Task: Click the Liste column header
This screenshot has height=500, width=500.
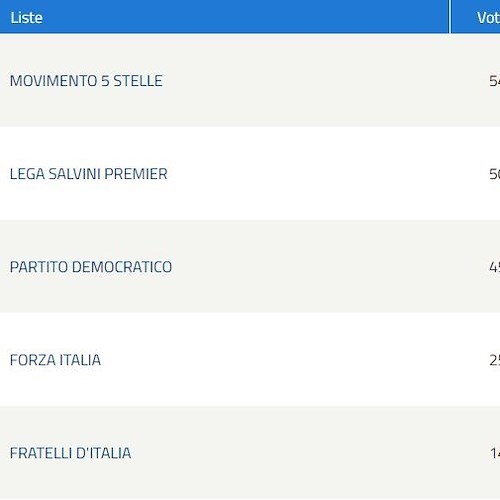Action: [26, 18]
